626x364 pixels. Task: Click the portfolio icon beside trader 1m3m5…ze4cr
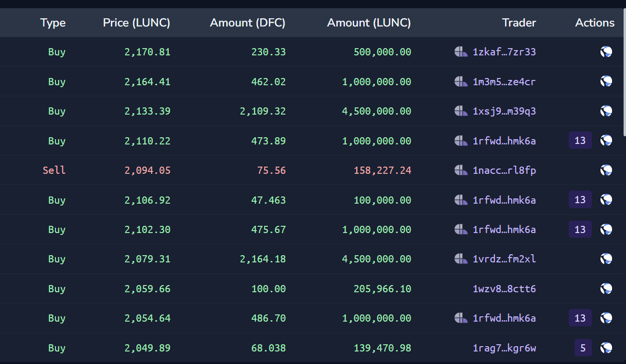461,81
